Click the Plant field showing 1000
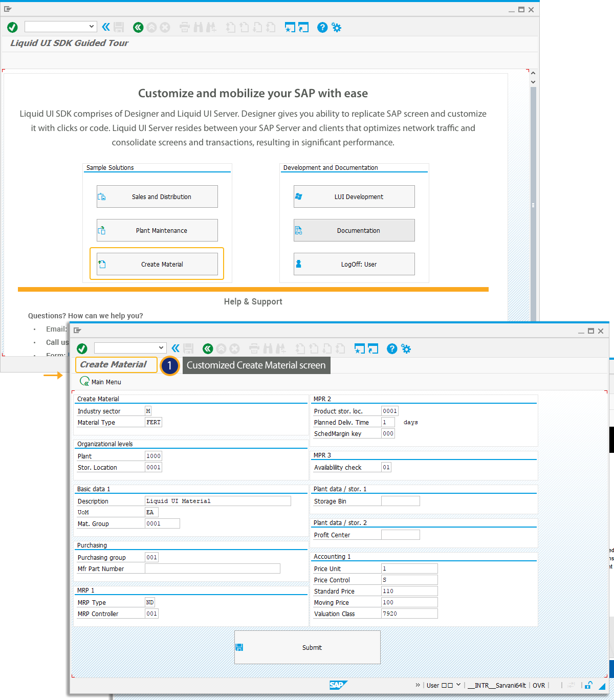This screenshot has width=614, height=700. tap(153, 456)
